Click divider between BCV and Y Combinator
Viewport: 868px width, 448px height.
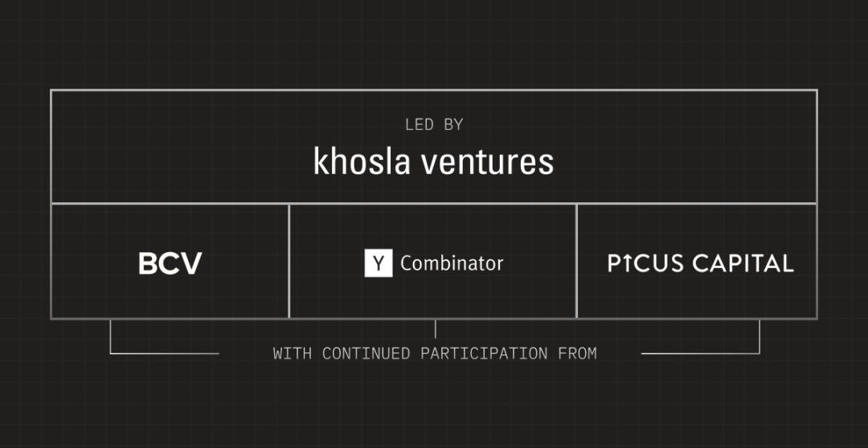tap(289, 261)
